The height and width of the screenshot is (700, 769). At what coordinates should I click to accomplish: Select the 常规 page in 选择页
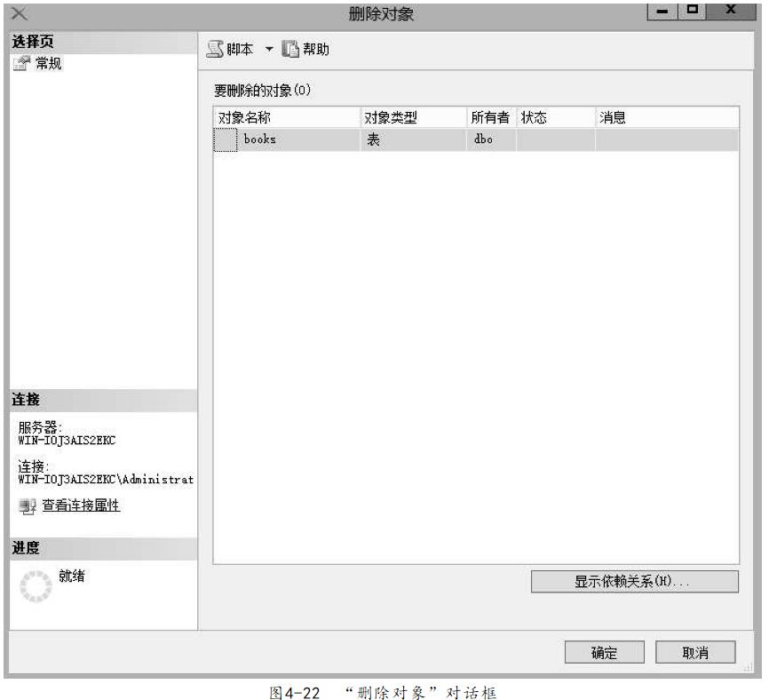[47, 63]
